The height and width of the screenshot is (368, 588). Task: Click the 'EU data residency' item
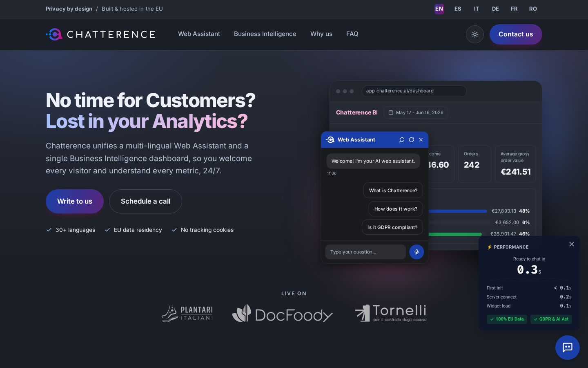[133, 230]
